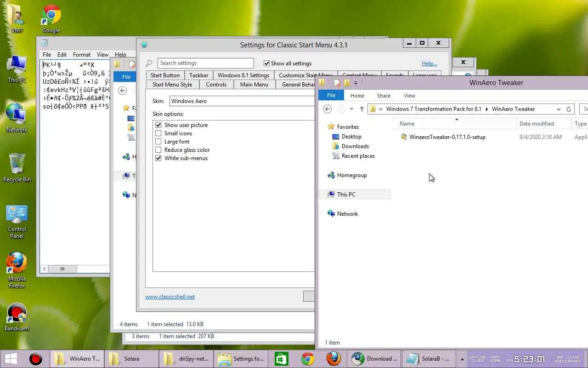Open the Chrome icon on the taskbar
588x368 pixels.
(x=307, y=359)
